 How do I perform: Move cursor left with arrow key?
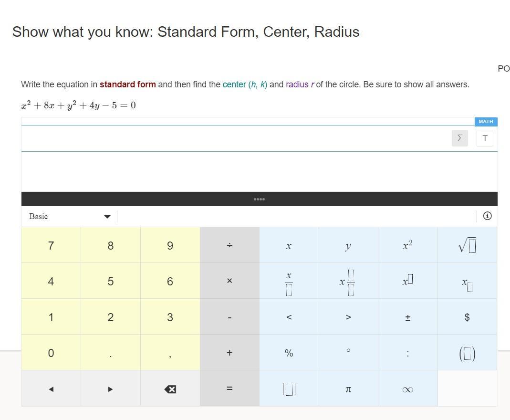[51, 389]
